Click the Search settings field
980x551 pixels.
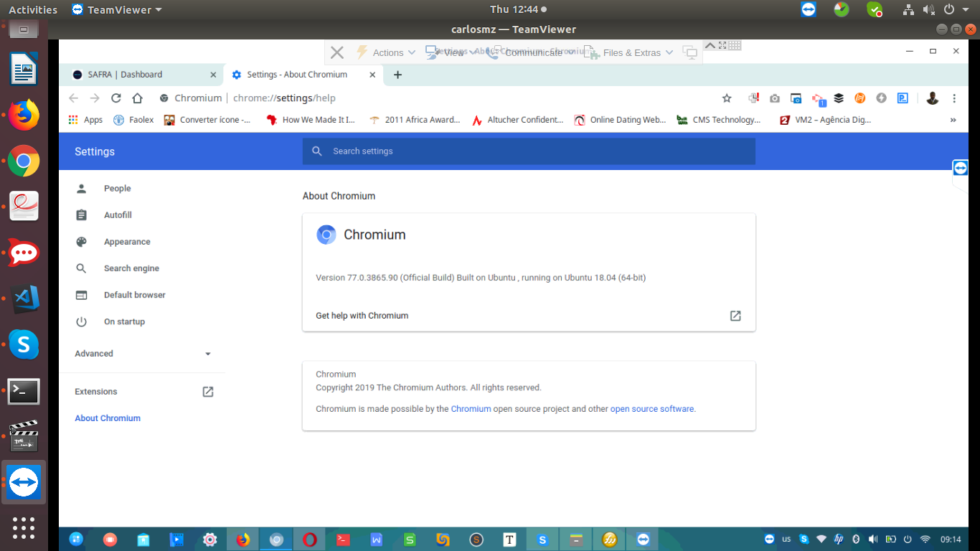528,151
